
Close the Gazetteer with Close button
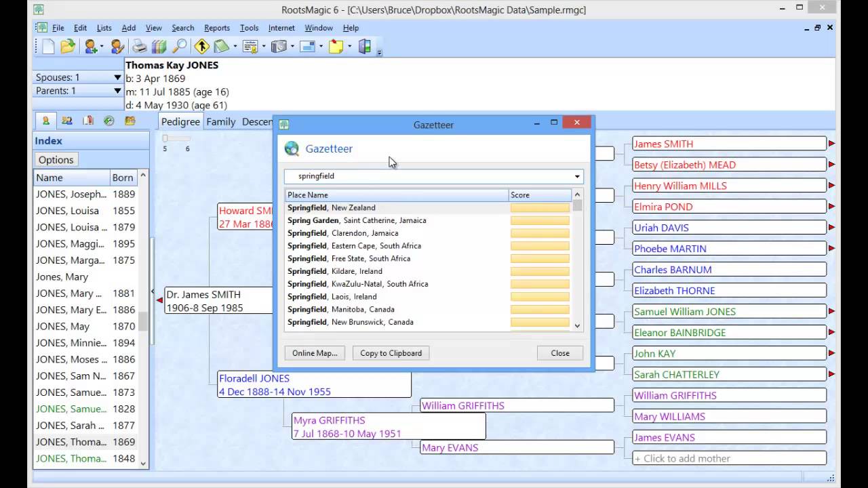click(x=560, y=353)
